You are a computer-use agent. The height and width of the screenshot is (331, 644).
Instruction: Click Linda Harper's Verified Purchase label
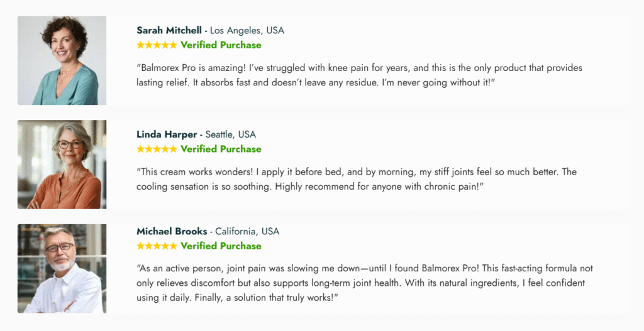[x=221, y=149]
